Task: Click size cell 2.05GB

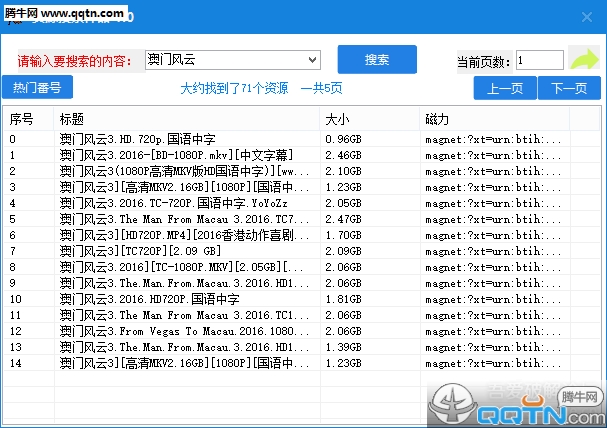Action: tap(343, 203)
